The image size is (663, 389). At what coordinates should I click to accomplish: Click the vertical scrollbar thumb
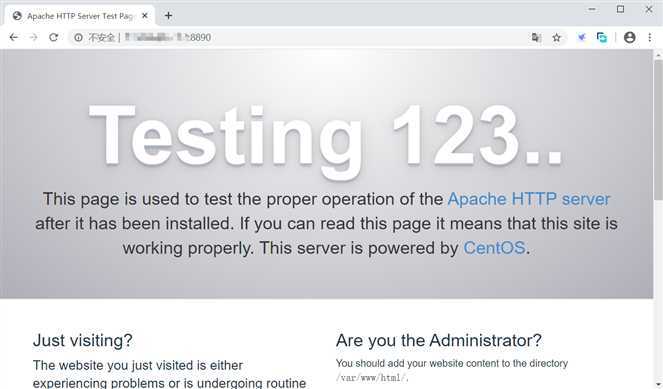coord(658,129)
